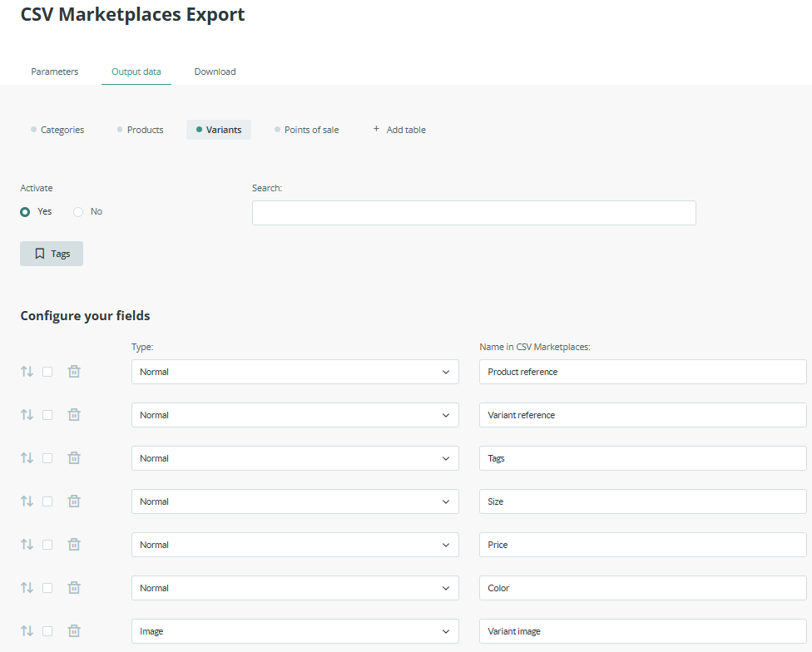The width and height of the screenshot is (812, 652).
Task: Check the box next to Price row
Action: coord(47,545)
